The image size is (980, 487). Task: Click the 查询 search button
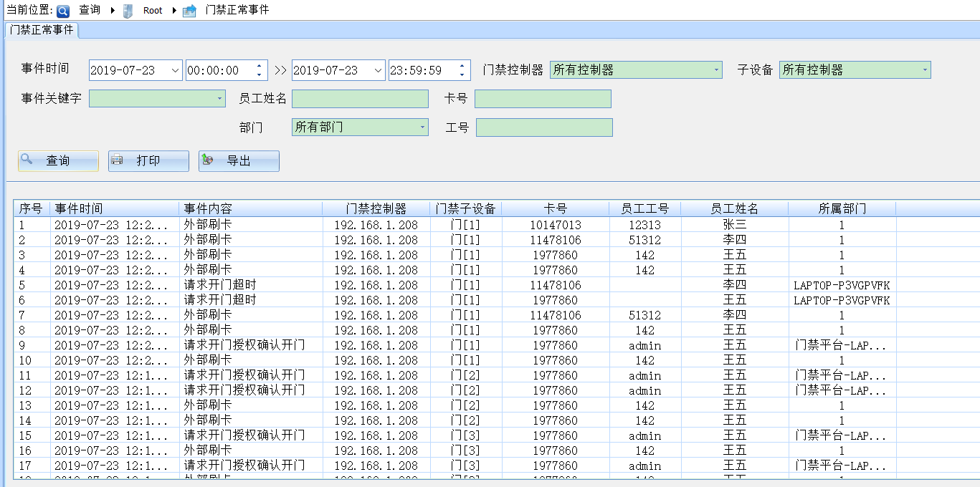coord(58,161)
